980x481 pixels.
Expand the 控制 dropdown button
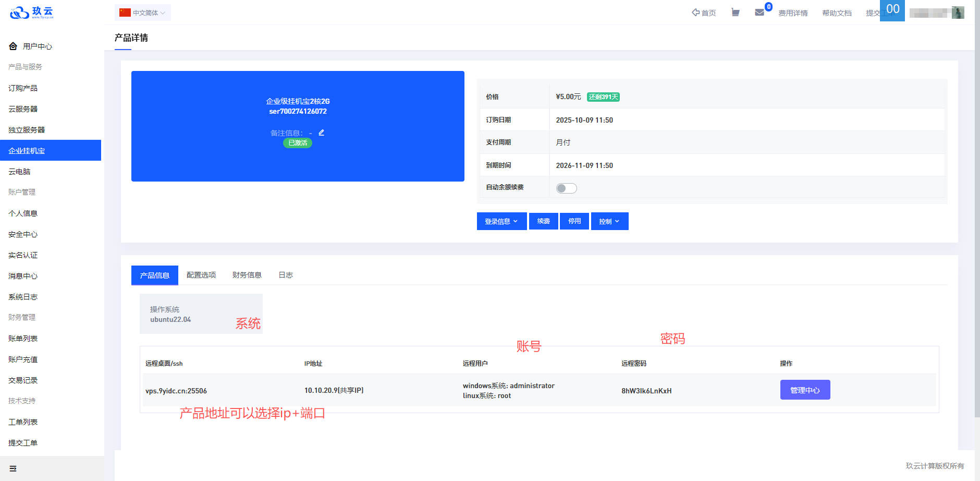[x=609, y=221]
